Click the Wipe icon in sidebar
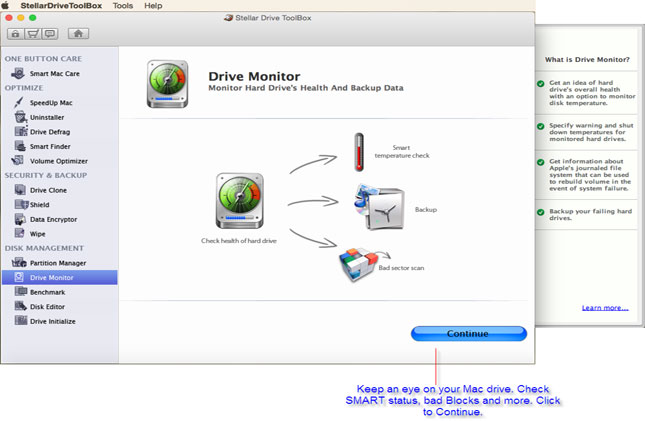The height and width of the screenshot is (421, 645). tap(19, 233)
